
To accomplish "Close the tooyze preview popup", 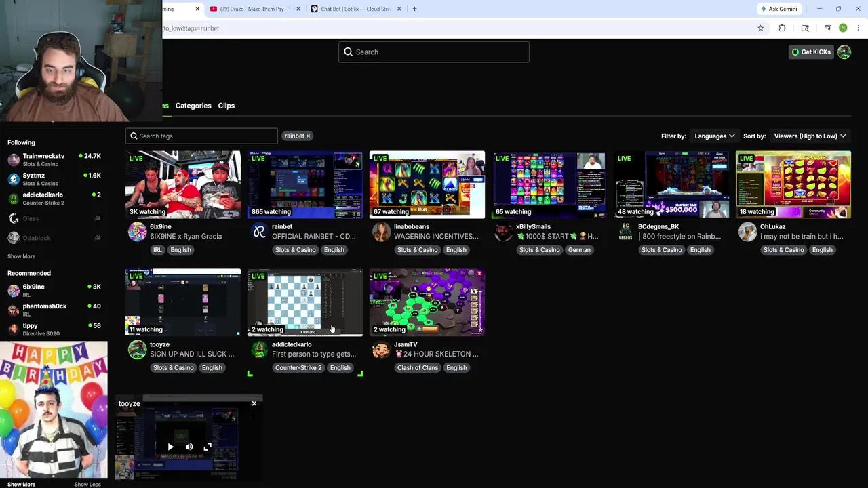I will click(254, 404).
